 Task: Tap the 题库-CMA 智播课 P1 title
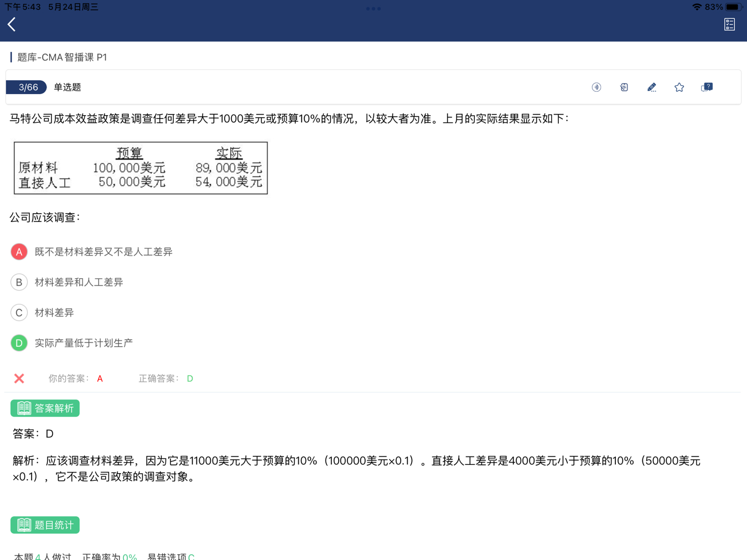click(x=62, y=58)
